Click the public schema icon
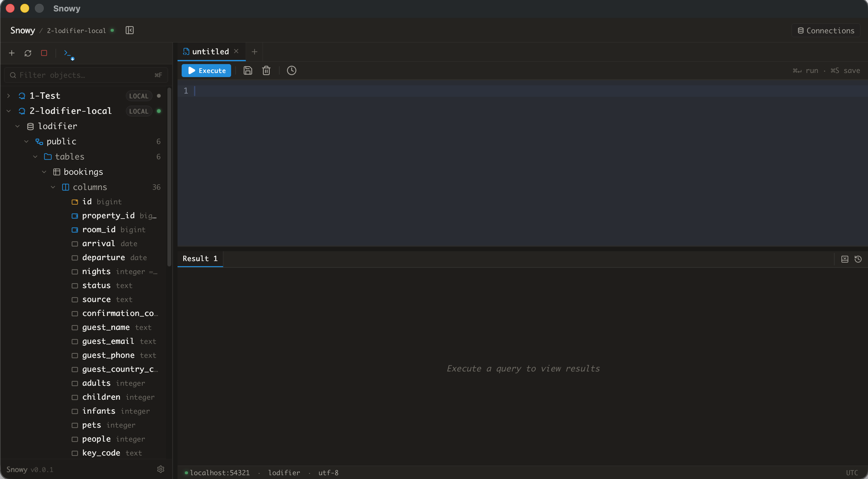 (x=39, y=141)
